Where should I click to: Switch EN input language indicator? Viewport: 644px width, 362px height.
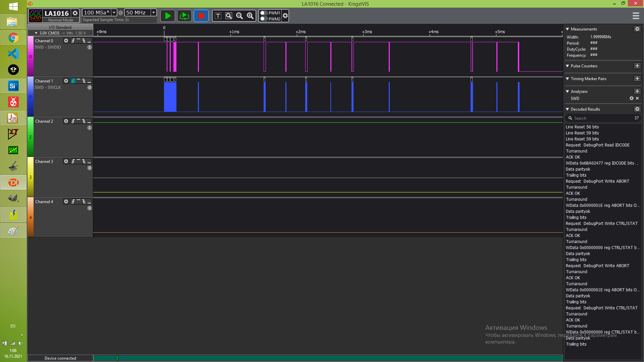pyautogui.click(x=13, y=326)
